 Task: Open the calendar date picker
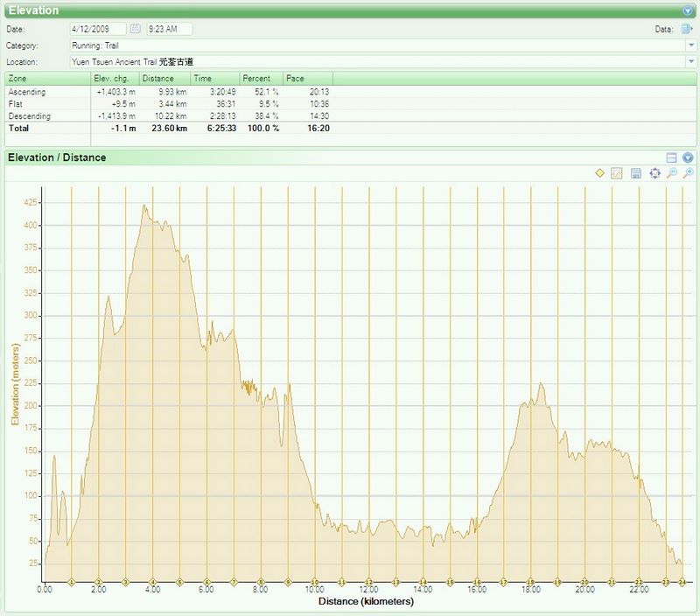[135, 29]
